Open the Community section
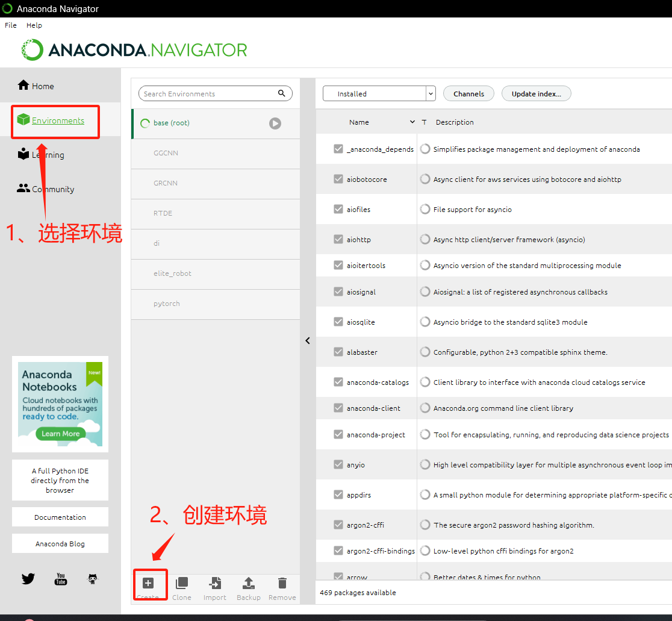Screen dimensions: 672x621 click(x=45, y=189)
